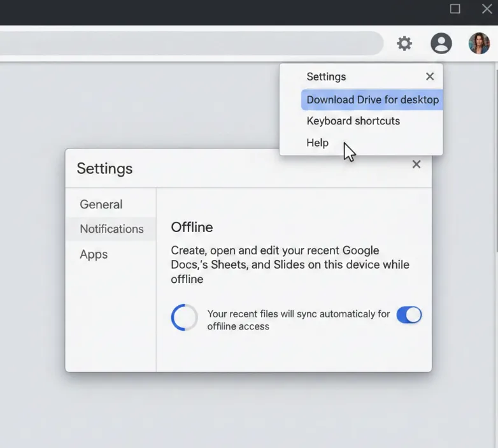The height and width of the screenshot is (448, 498).
Task: Close the Settings dialog
Action: click(x=416, y=164)
